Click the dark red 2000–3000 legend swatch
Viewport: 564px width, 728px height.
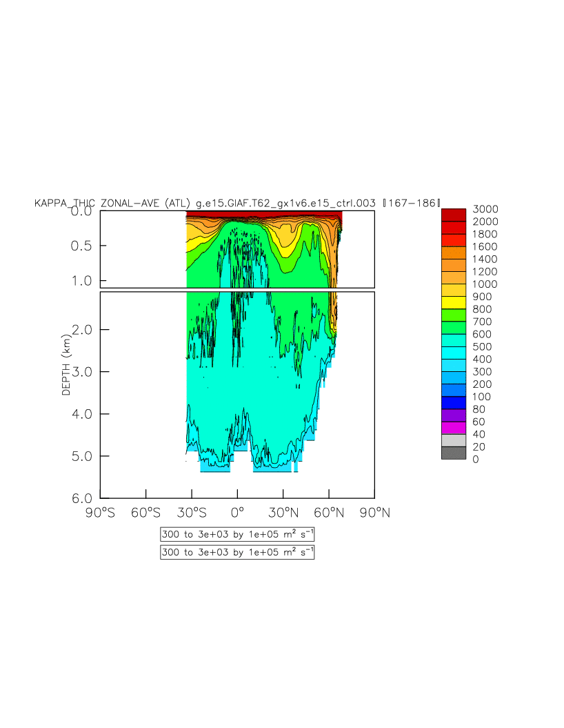(x=454, y=215)
